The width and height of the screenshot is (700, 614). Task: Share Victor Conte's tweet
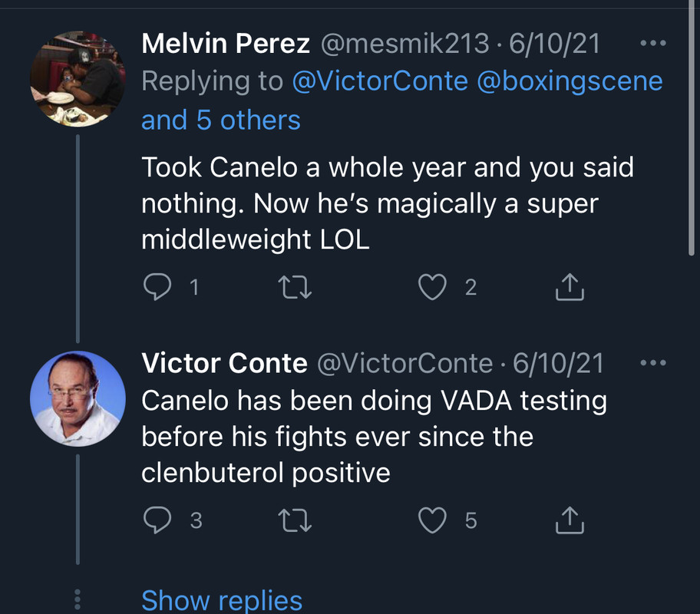(x=570, y=520)
